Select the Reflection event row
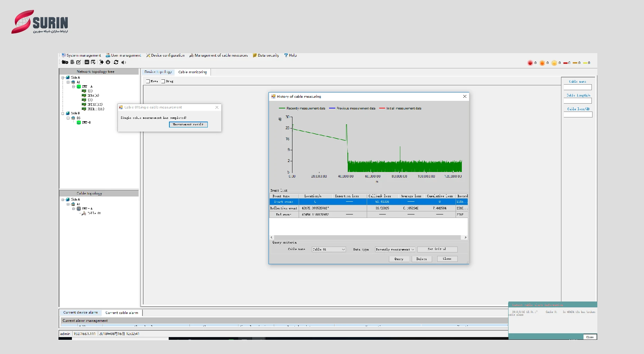Screen dimensions: 644x354 tap(368, 208)
